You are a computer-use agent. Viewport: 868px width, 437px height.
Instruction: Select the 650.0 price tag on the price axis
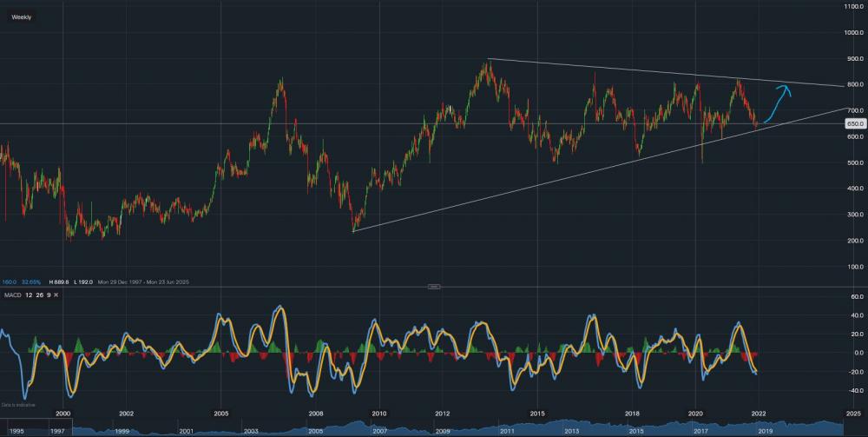click(x=854, y=123)
